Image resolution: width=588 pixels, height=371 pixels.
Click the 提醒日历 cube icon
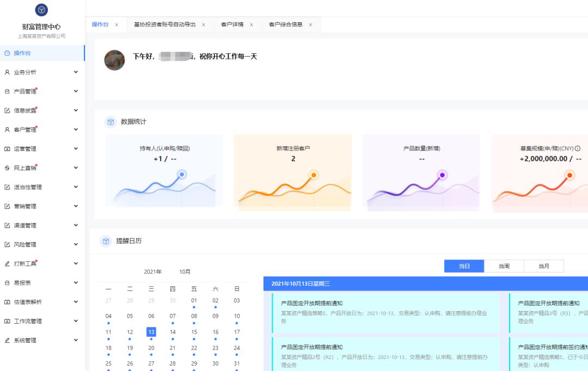point(106,241)
